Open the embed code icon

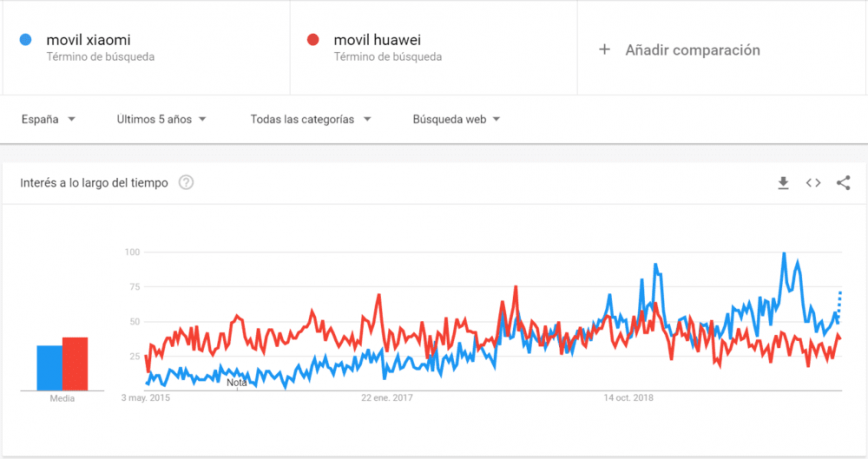(x=813, y=183)
